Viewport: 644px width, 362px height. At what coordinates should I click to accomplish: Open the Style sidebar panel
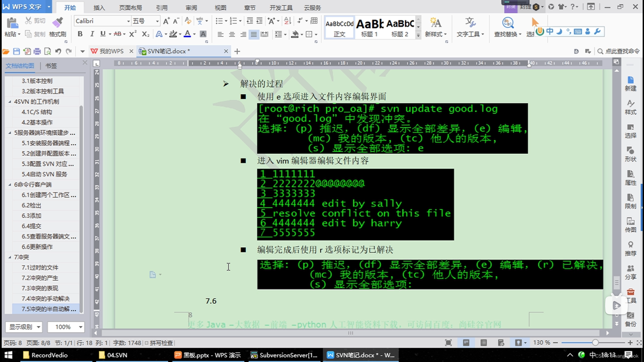(630, 107)
